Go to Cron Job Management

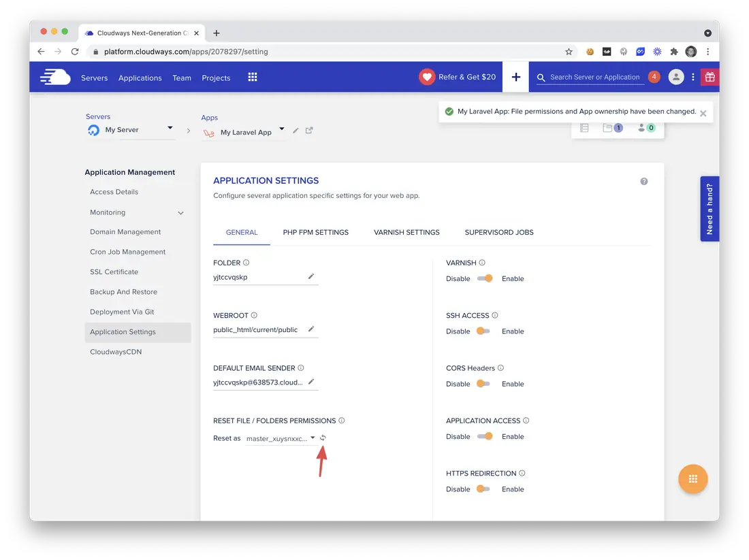point(127,252)
